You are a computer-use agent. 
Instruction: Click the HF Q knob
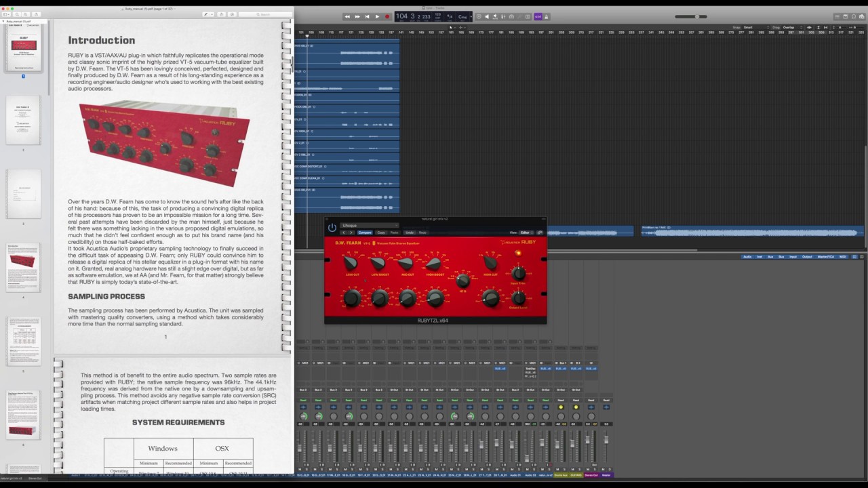462,281
